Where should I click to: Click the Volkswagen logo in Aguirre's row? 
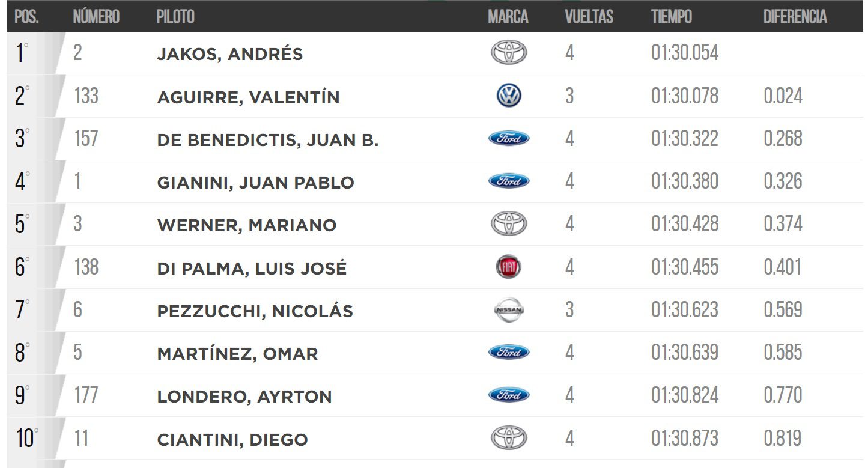pos(508,96)
